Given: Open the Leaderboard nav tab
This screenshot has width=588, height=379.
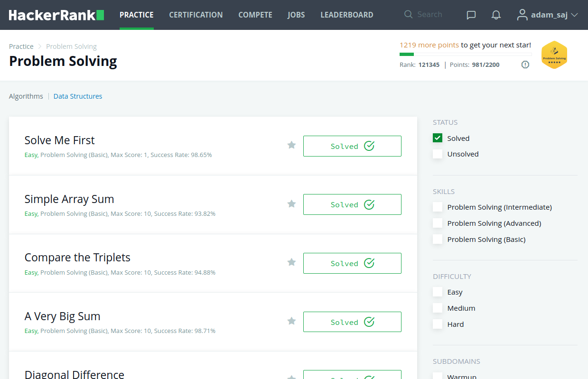Looking at the screenshot, I should click(x=347, y=15).
